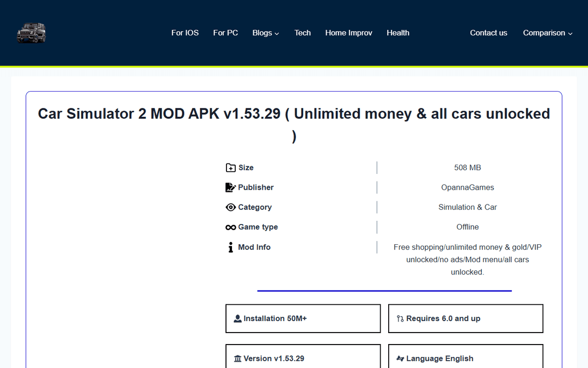Click the Size folder icon
This screenshot has width=588, height=368.
click(231, 167)
